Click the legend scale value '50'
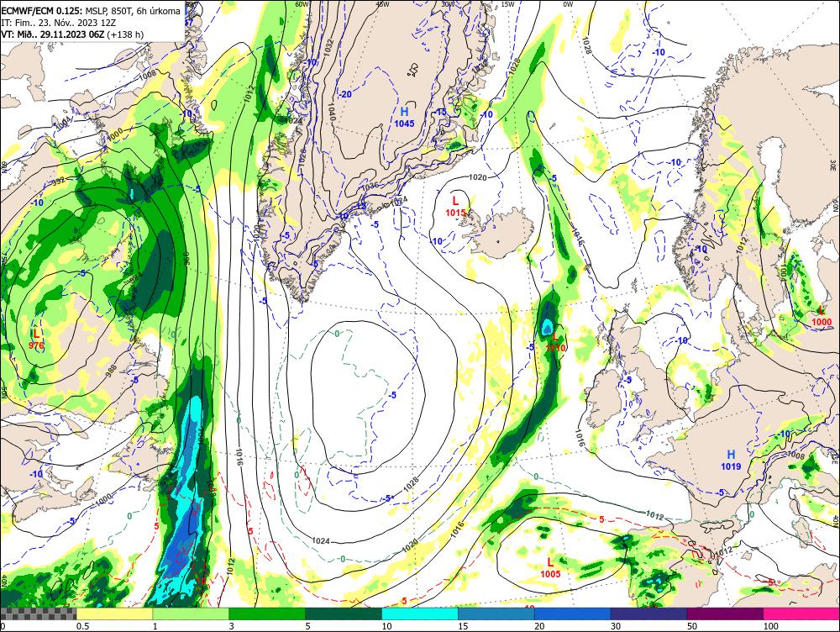 pyautogui.click(x=692, y=626)
